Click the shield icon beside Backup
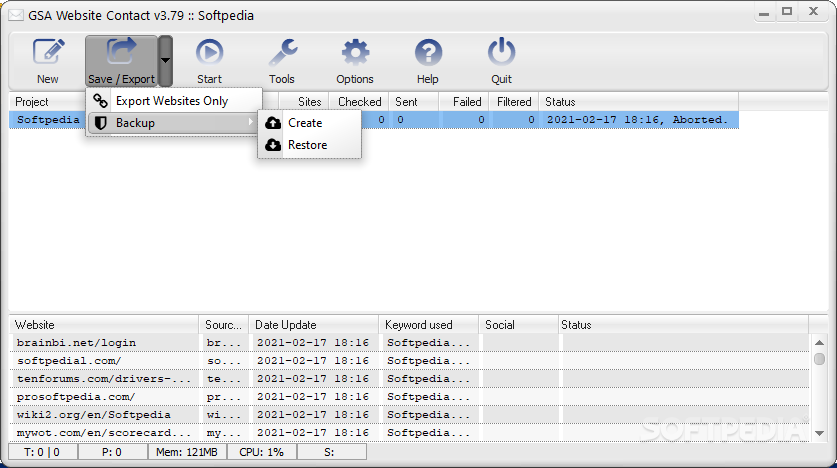This screenshot has width=837, height=468. click(x=100, y=123)
